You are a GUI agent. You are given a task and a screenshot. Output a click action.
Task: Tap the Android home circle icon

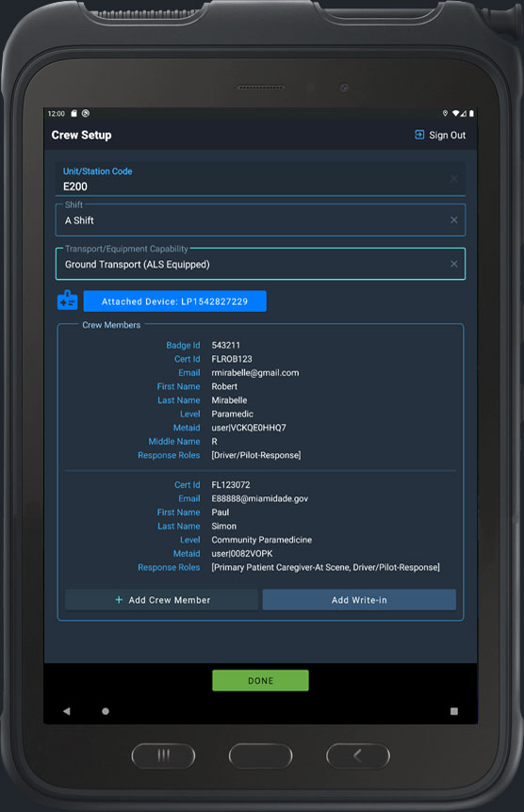coord(106,711)
